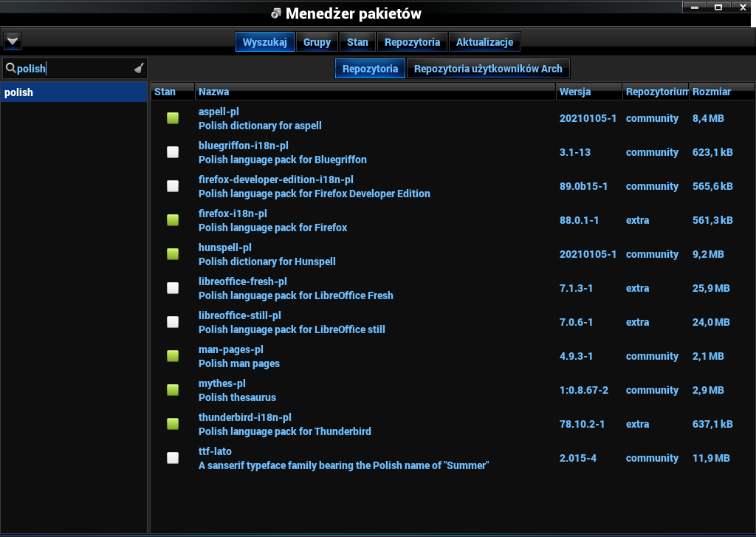The width and height of the screenshot is (756, 537).
Task: Open the Grupy tab
Action: click(317, 42)
